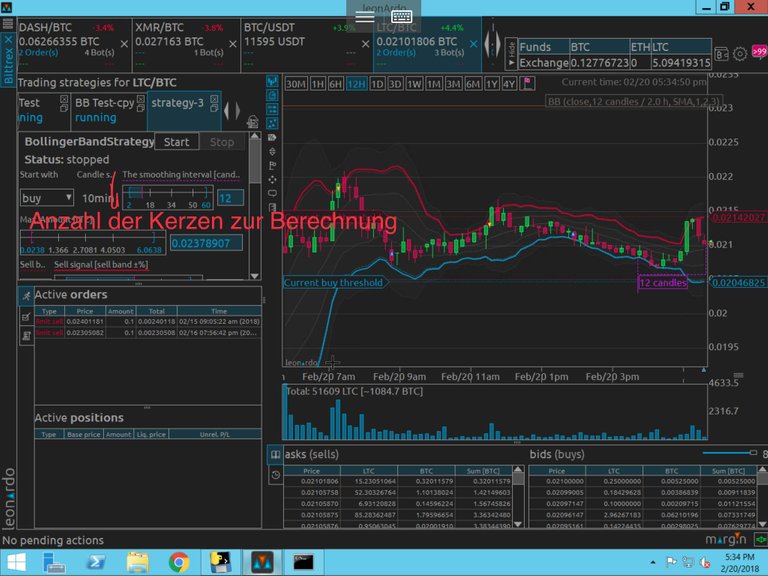Close the BTC/USDT market tab

[x=365, y=44]
